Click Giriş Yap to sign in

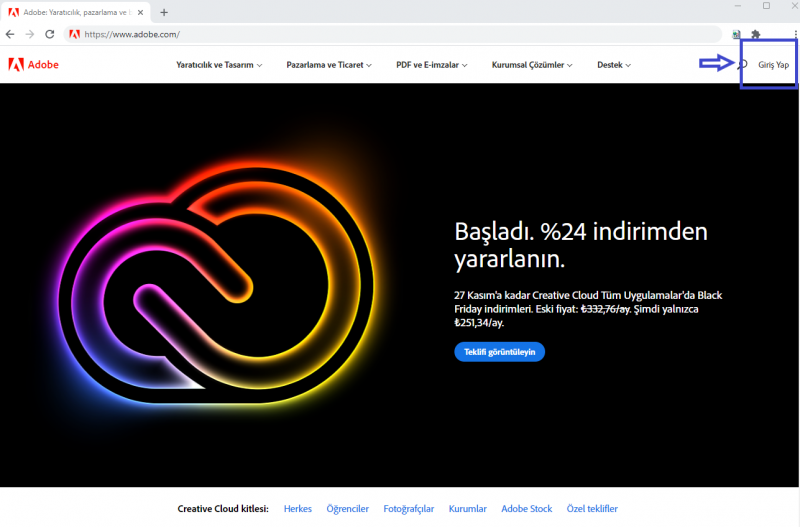coord(773,65)
